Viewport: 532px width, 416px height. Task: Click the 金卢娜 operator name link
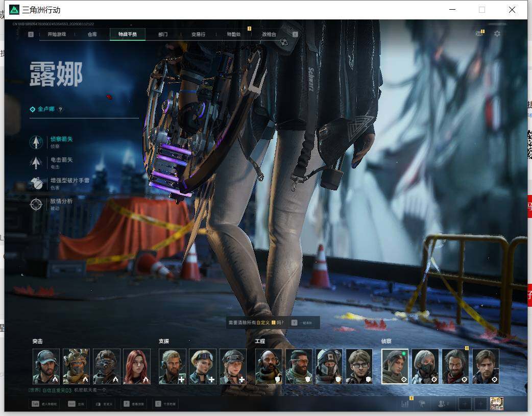coord(46,109)
